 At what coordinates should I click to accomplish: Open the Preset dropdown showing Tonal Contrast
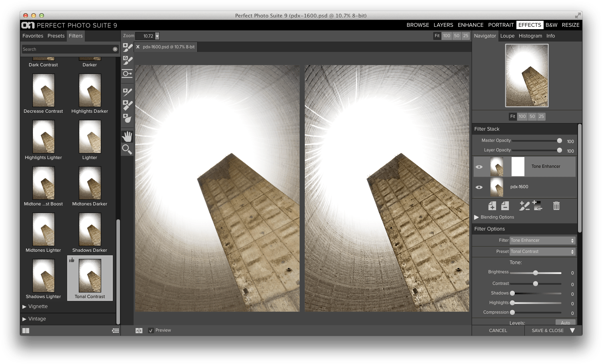542,251
